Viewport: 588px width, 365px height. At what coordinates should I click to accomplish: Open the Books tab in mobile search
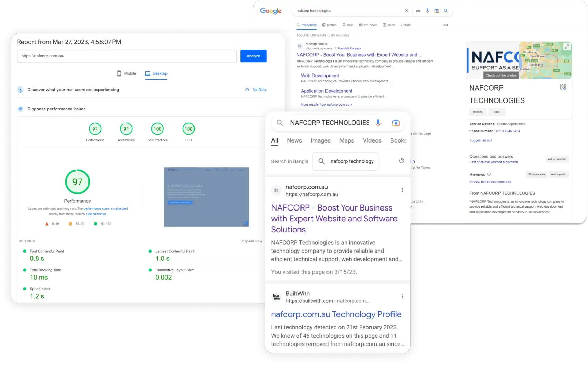coord(399,140)
